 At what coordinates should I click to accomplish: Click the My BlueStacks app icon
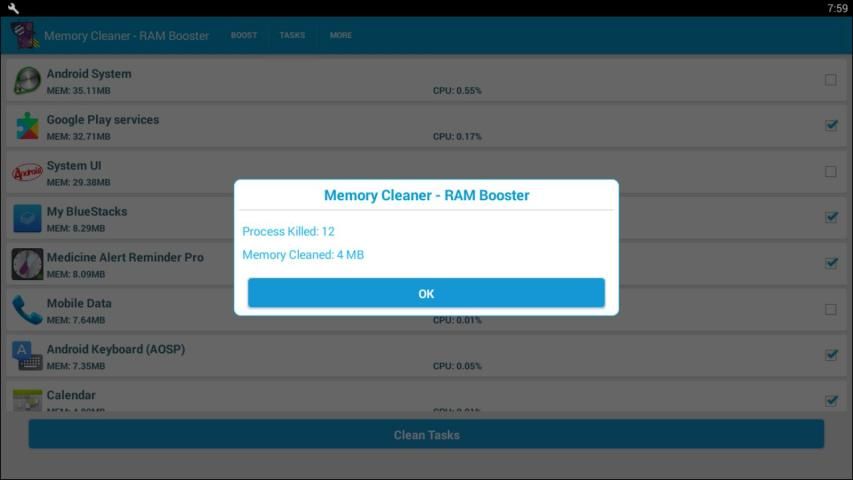(27, 218)
